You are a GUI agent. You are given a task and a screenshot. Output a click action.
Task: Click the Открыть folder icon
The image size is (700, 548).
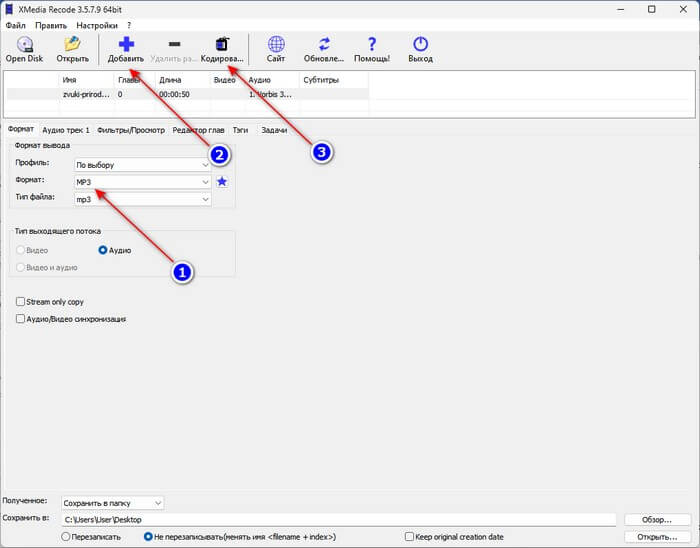[72, 44]
